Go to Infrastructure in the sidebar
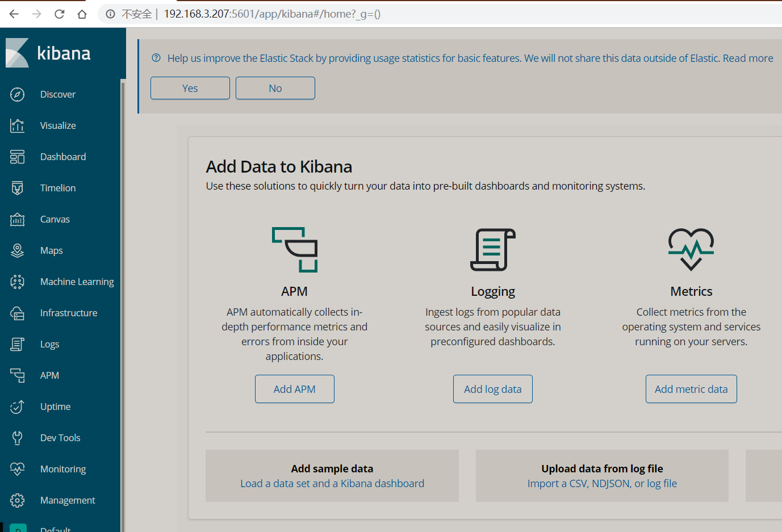The width and height of the screenshot is (782, 532). coord(68,313)
